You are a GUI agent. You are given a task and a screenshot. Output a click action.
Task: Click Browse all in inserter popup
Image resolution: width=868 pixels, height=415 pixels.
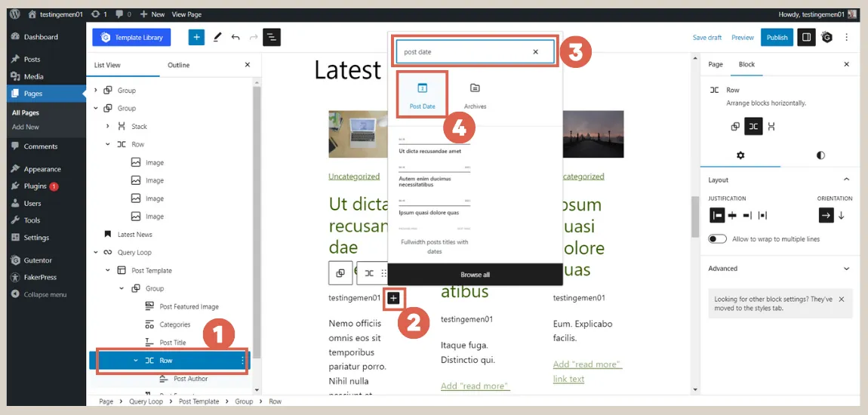point(475,275)
